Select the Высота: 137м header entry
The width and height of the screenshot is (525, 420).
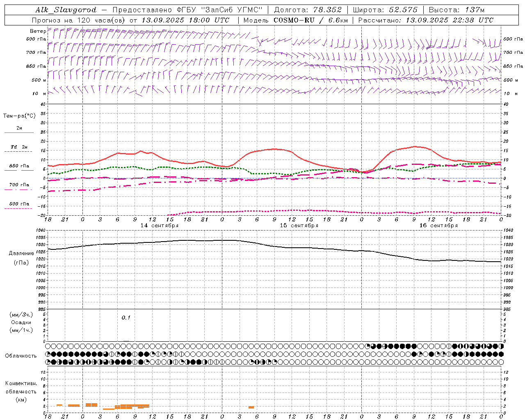tap(457, 10)
